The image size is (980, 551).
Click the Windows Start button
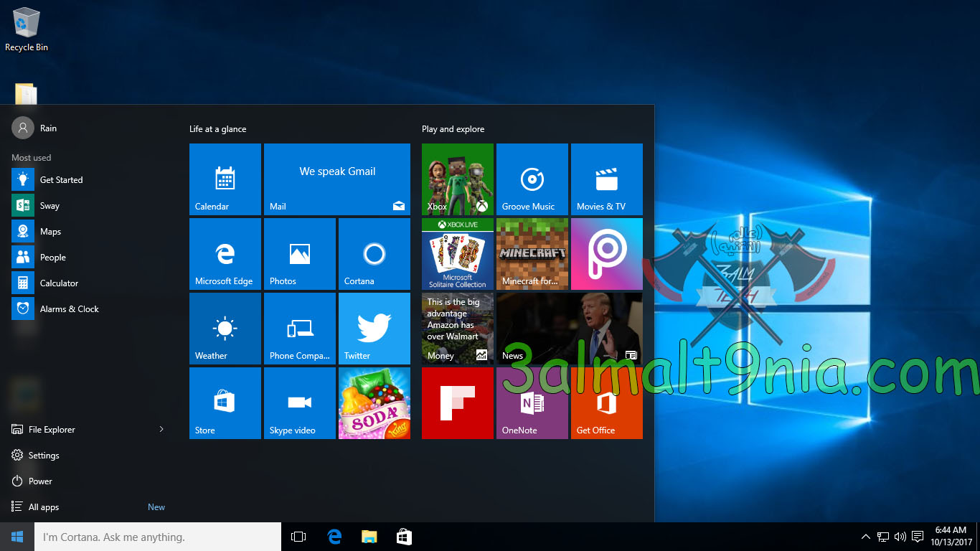click(x=17, y=537)
